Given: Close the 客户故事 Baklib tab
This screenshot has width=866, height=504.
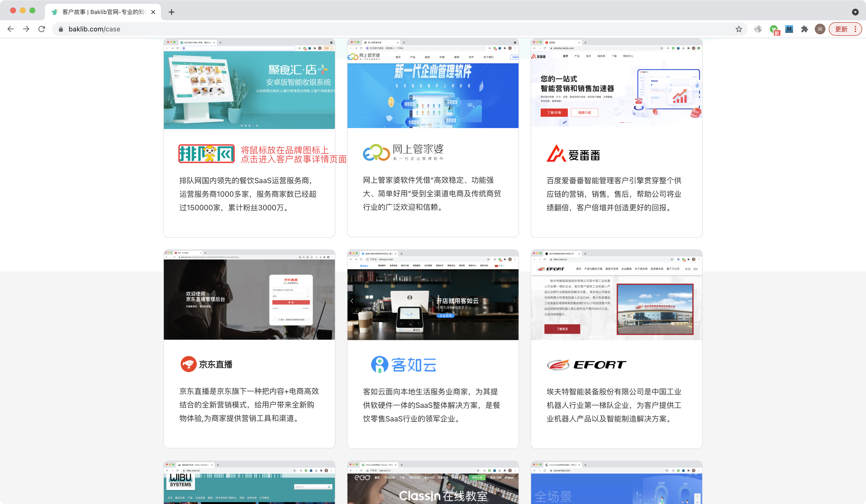Looking at the screenshot, I should coord(153,12).
